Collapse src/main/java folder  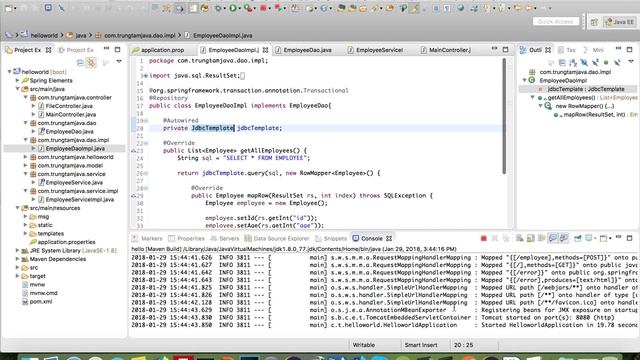pyautogui.click(x=18, y=89)
